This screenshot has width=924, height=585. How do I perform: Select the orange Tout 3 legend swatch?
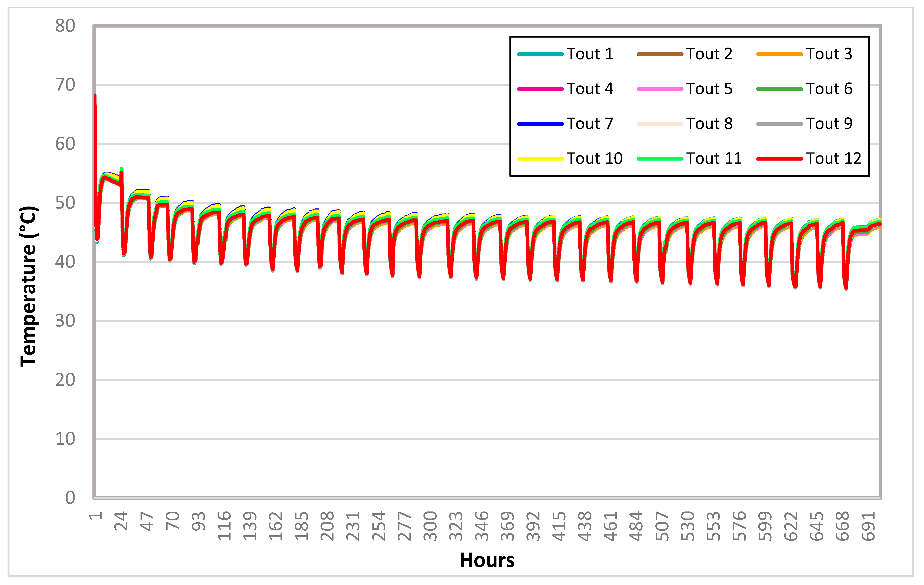coord(779,54)
